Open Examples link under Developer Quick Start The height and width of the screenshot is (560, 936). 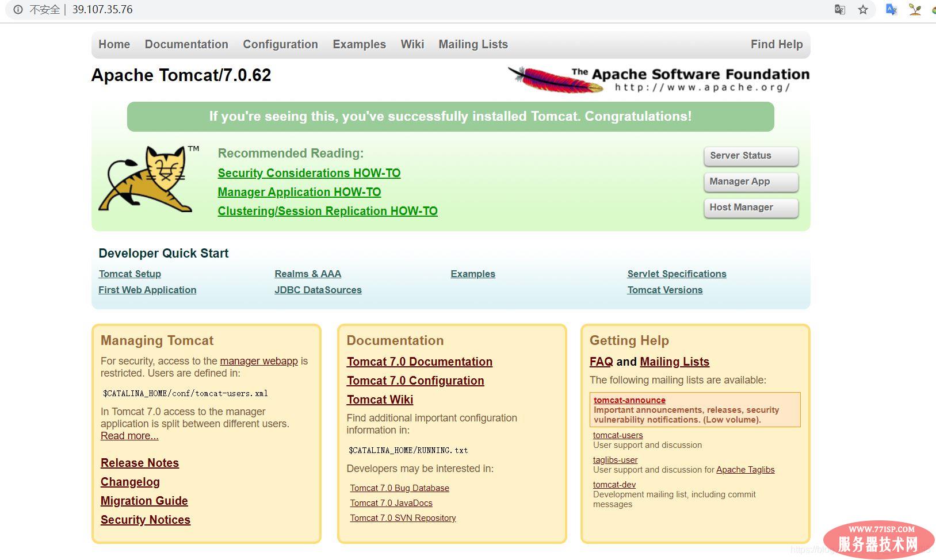[x=473, y=274]
